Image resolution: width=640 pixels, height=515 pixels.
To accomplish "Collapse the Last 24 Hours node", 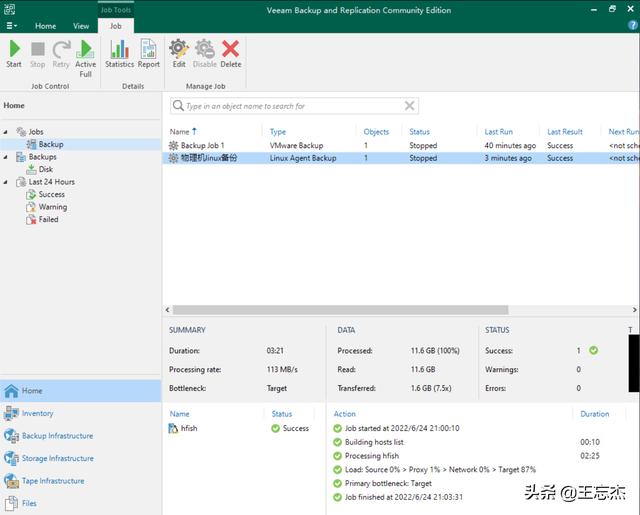I will (5, 182).
